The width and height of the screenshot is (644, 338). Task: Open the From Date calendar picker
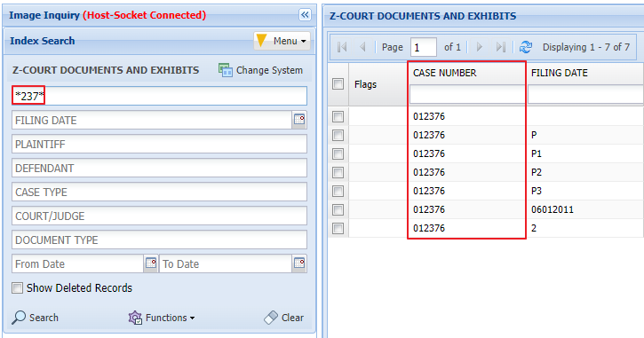[151, 263]
